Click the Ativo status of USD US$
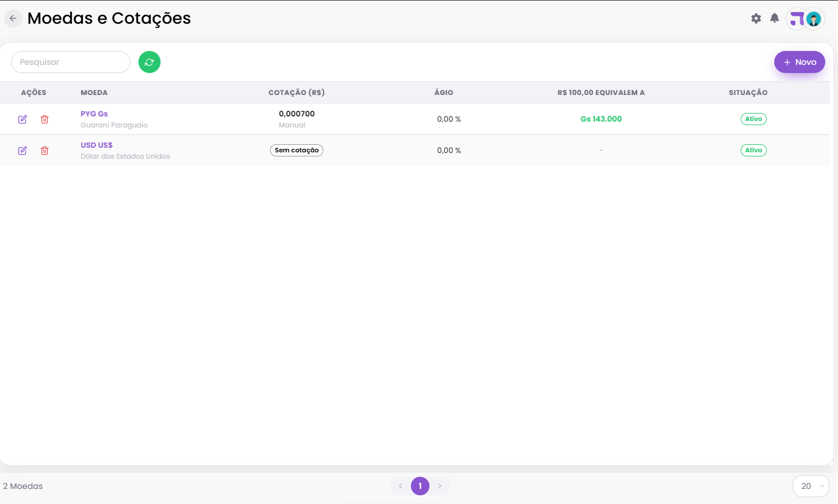The width and height of the screenshot is (838, 504). coord(753,150)
